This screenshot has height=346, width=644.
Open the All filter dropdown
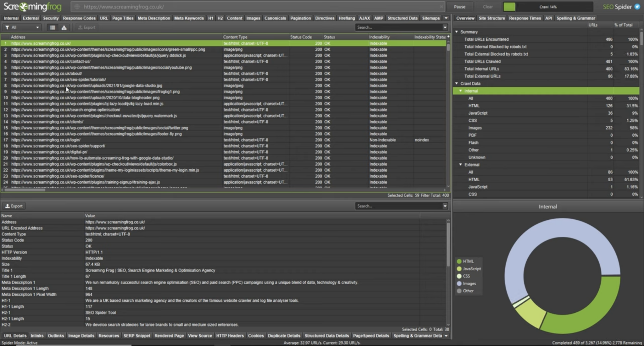click(x=22, y=28)
